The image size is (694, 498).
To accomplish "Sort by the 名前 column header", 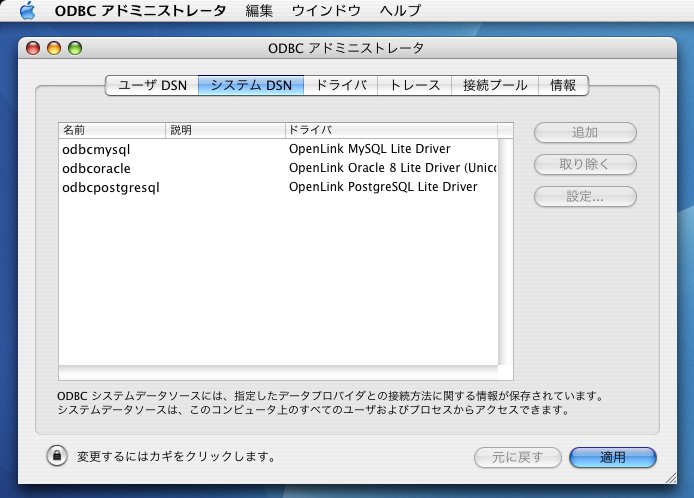I will coord(112,130).
